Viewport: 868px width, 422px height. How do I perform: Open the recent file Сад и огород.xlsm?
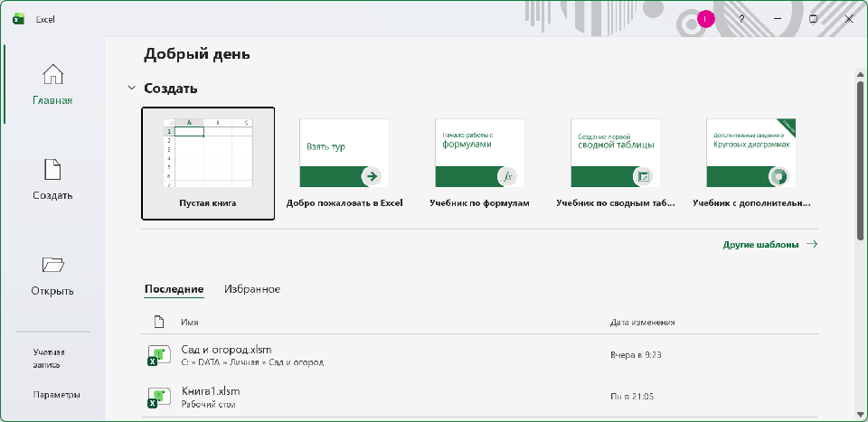click(x=479, y=355)
